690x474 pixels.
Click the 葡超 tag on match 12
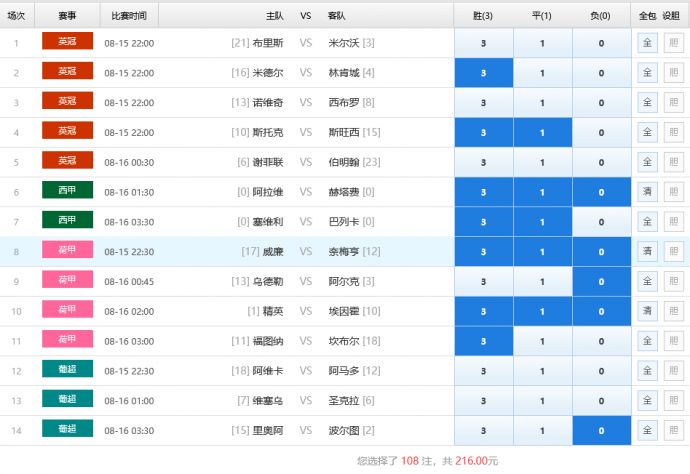coord(67,369)
